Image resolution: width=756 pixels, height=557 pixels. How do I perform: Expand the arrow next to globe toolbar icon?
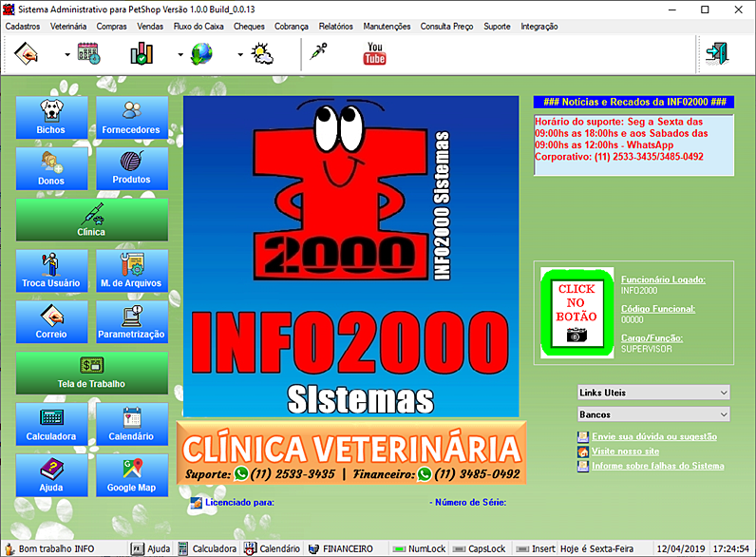[240, 54]
